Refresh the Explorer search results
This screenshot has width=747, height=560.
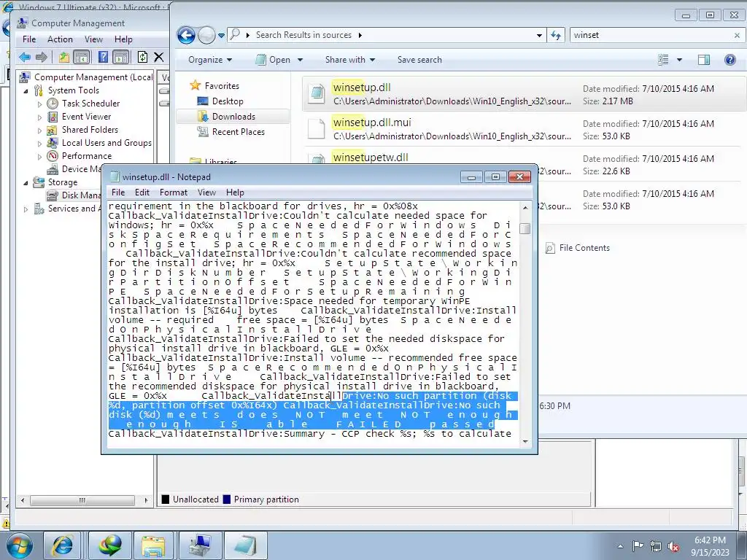[556, 35]
